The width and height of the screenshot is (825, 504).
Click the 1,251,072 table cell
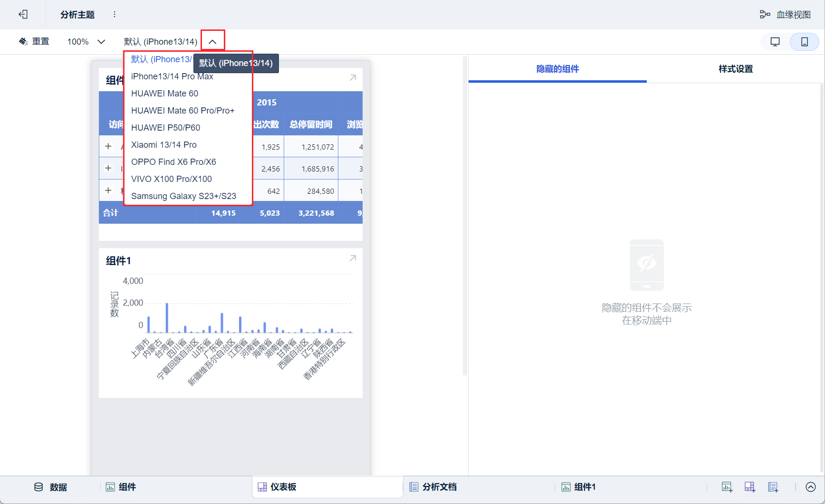tap(311, 147)
